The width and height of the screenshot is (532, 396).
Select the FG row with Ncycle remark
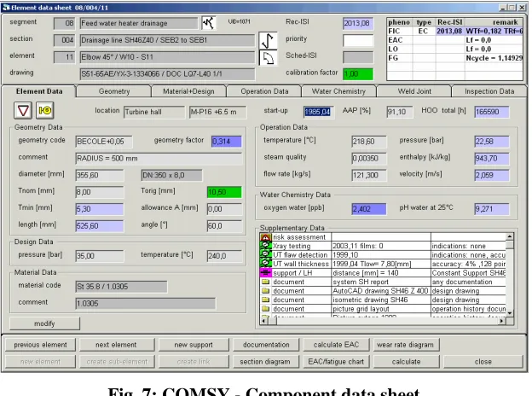[x=454, y=58]
